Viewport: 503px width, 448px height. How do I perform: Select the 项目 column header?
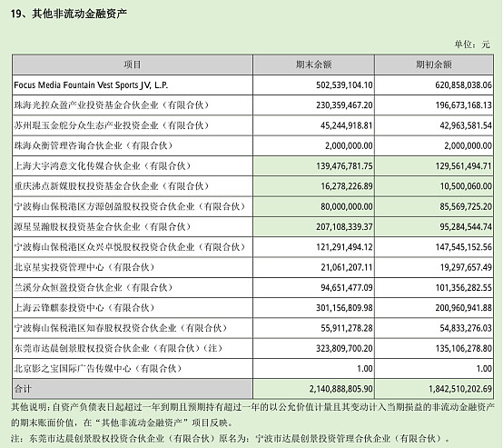[133, 65]
